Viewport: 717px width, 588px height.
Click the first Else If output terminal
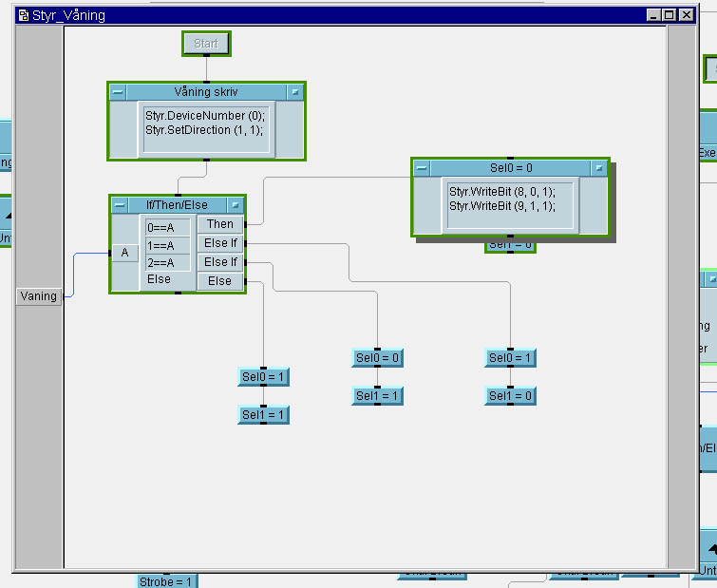click(x=219, y=243)
